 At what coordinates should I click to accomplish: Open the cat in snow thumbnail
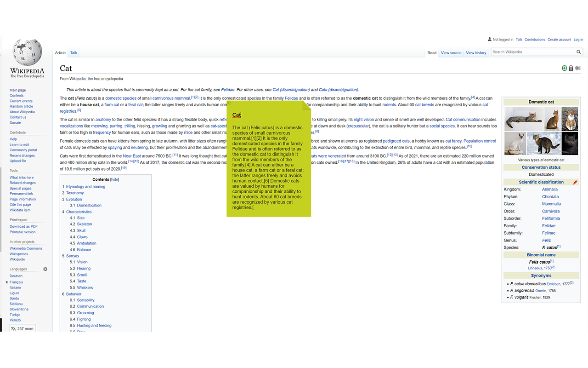pyautogui.click(x=544, y=144)
